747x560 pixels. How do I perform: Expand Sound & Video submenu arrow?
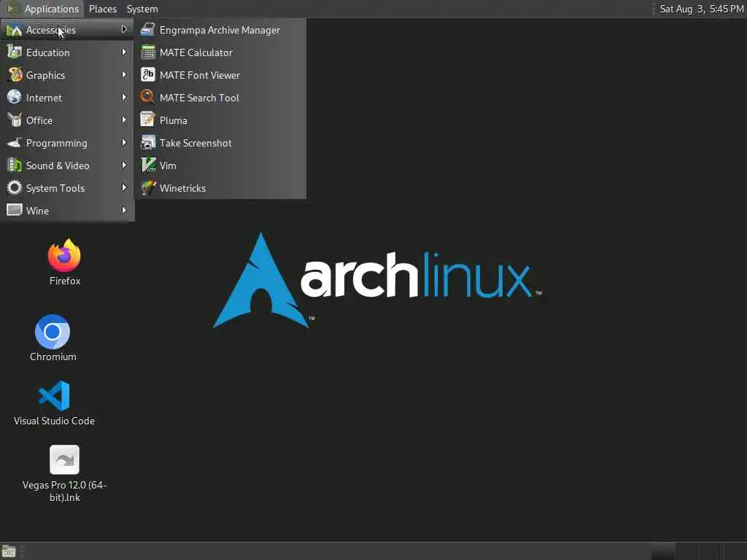[124, 166]
